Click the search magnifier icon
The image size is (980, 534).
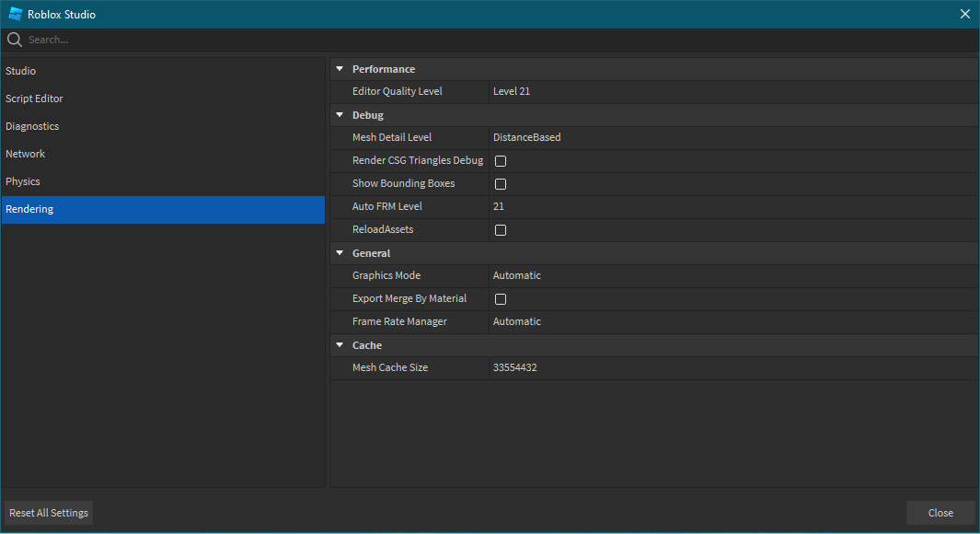tap(15, 40)
